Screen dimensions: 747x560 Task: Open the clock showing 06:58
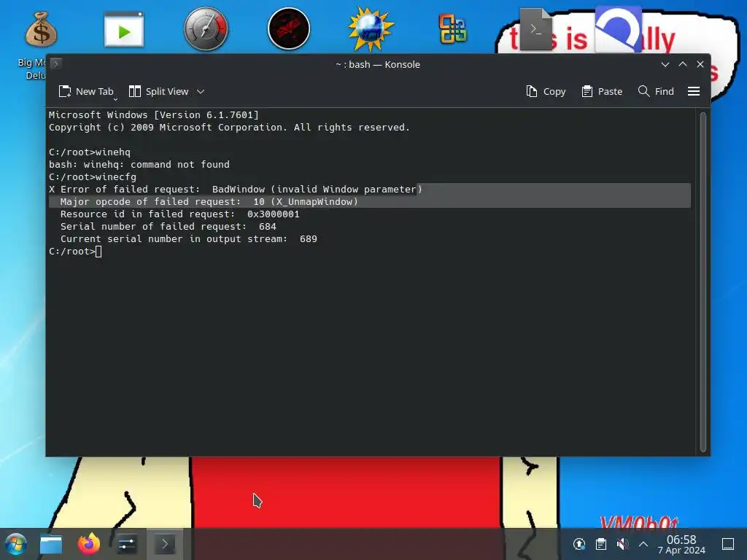pos(681,544)
